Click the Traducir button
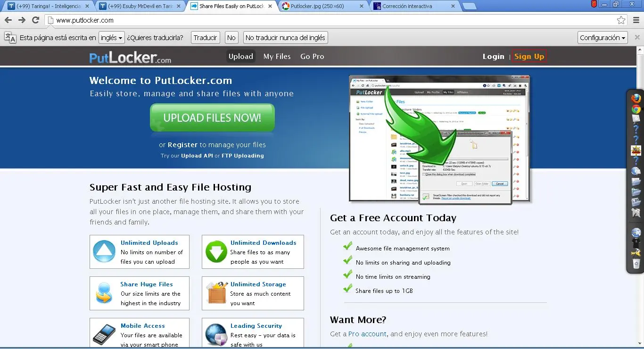The width and height of the screenshot is (644, 349). (x=206, y=38)
